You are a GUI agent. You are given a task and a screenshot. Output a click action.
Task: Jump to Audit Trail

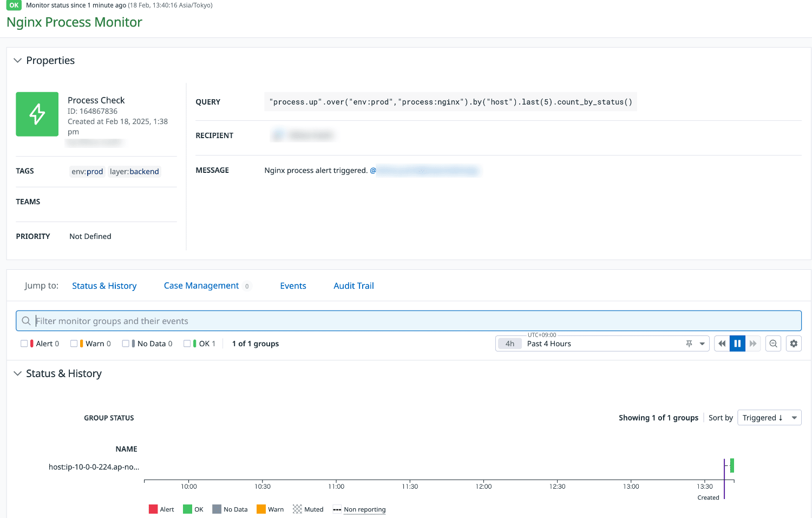pos(353,286)
